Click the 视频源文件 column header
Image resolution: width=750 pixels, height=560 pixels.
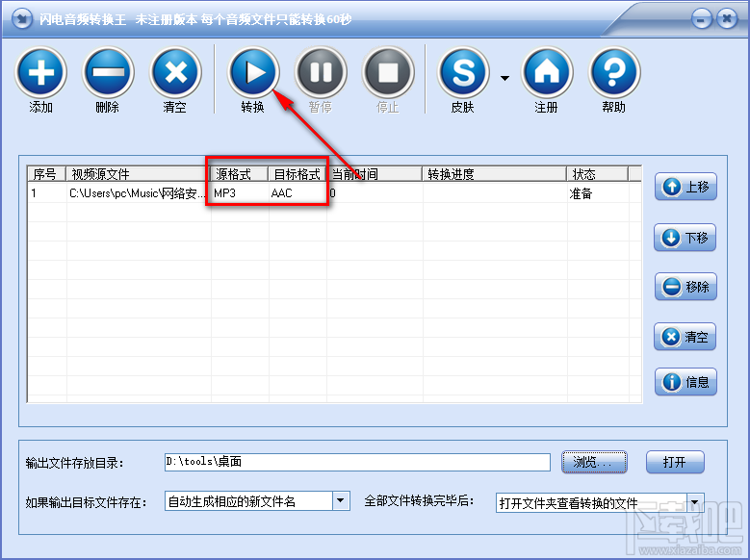(x=138, y=174)
